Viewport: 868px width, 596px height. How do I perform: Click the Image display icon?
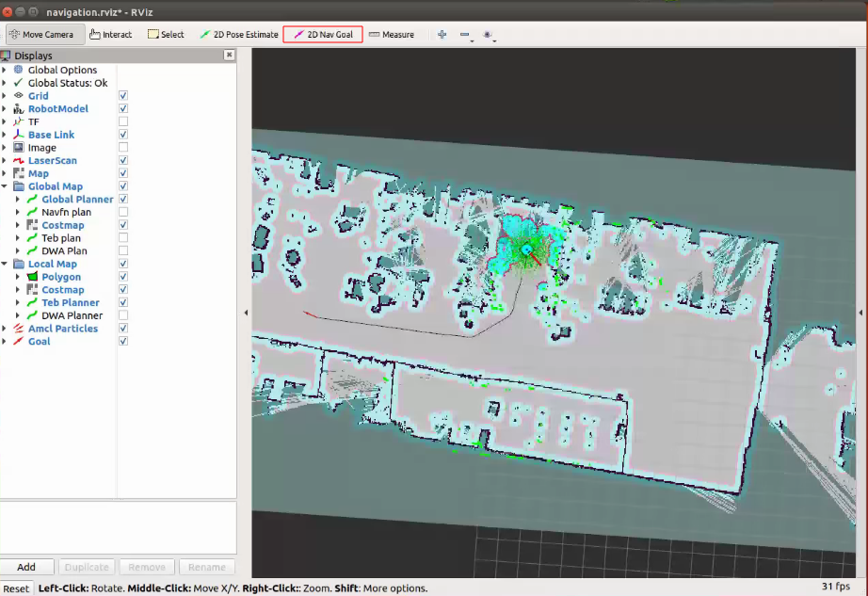click(18, 147)
